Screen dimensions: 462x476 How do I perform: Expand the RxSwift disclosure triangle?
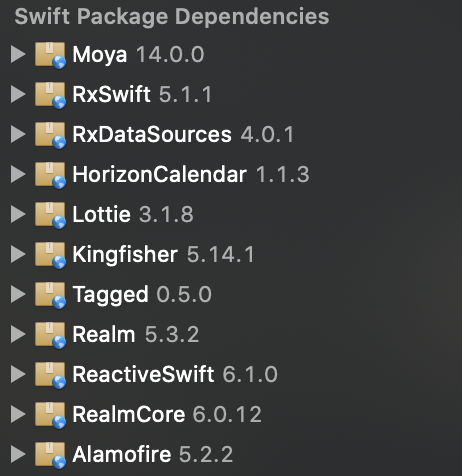click(x=18, y=94)
